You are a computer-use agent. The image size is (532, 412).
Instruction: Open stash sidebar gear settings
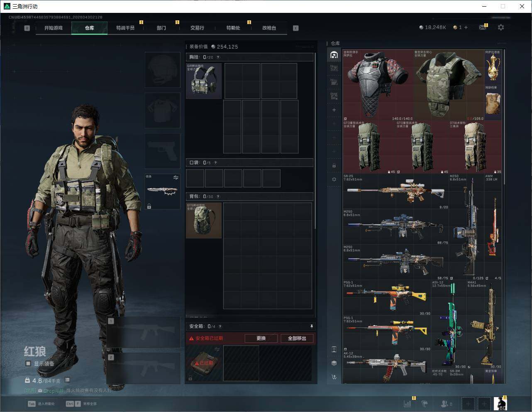point(334,179)
